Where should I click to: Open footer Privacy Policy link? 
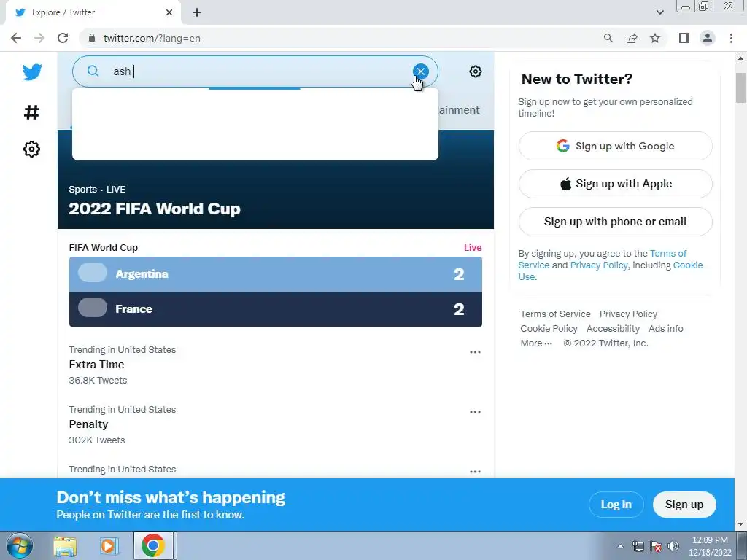click(628, 314)
